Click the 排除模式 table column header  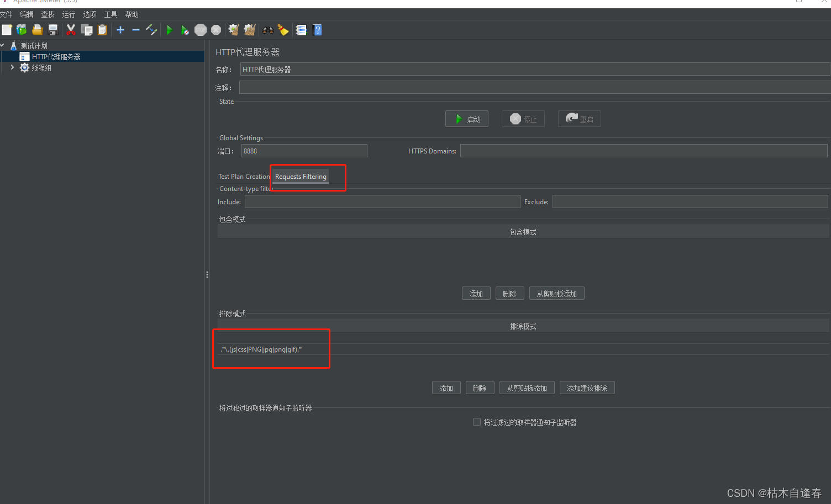click(x=523, y=326)
